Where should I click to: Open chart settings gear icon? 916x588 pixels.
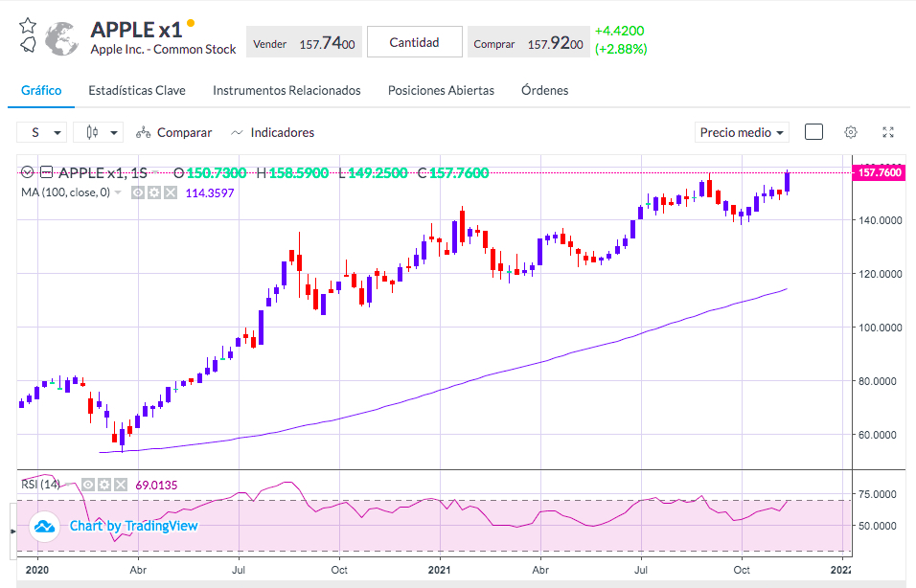click(851, 132)
